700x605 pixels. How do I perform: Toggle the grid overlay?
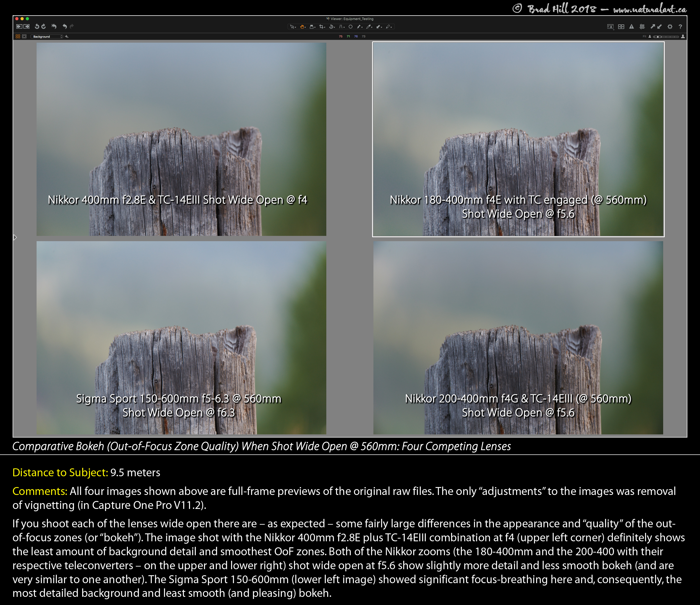(642, 27)
